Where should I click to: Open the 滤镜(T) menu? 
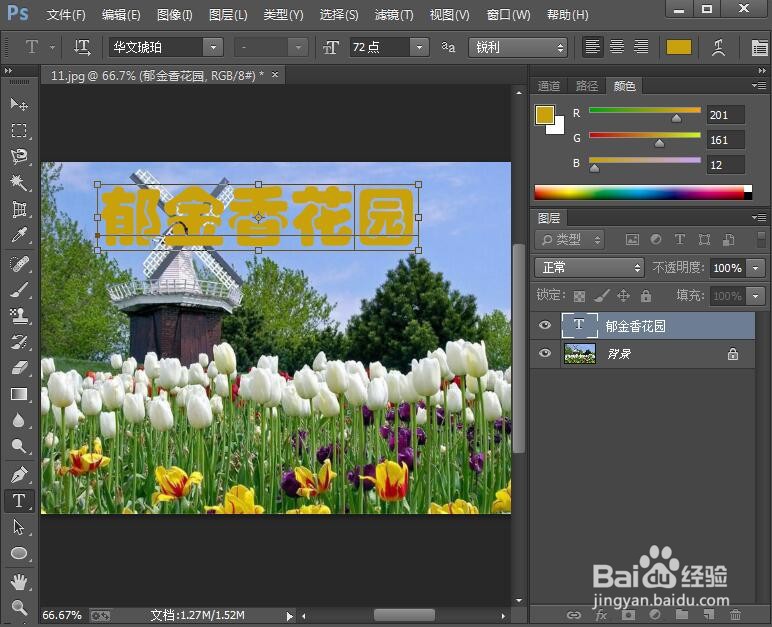click(394, 15)
